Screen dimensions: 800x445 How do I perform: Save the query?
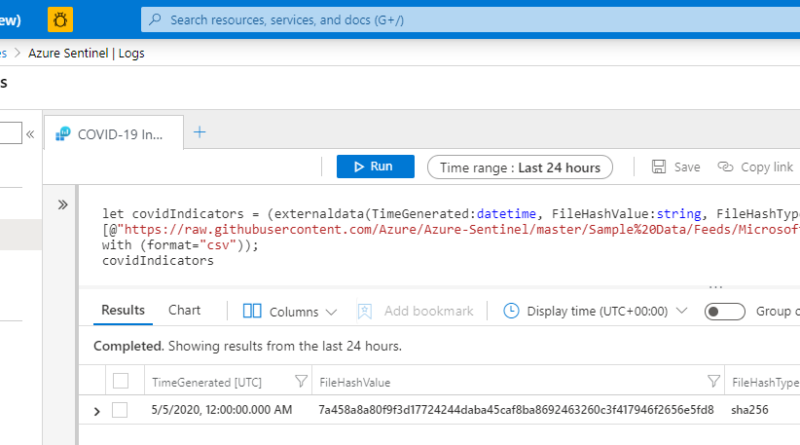click(676, 167)
